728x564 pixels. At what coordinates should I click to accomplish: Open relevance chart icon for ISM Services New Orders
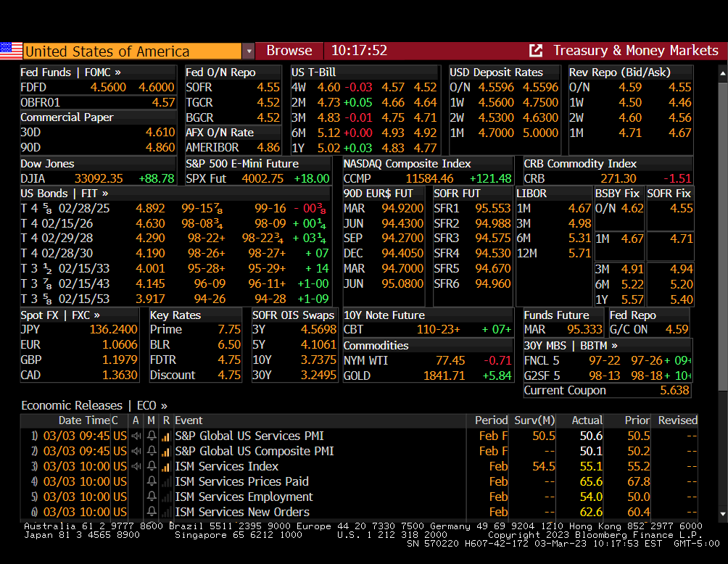pyautogui.click(x=166, y=513)
